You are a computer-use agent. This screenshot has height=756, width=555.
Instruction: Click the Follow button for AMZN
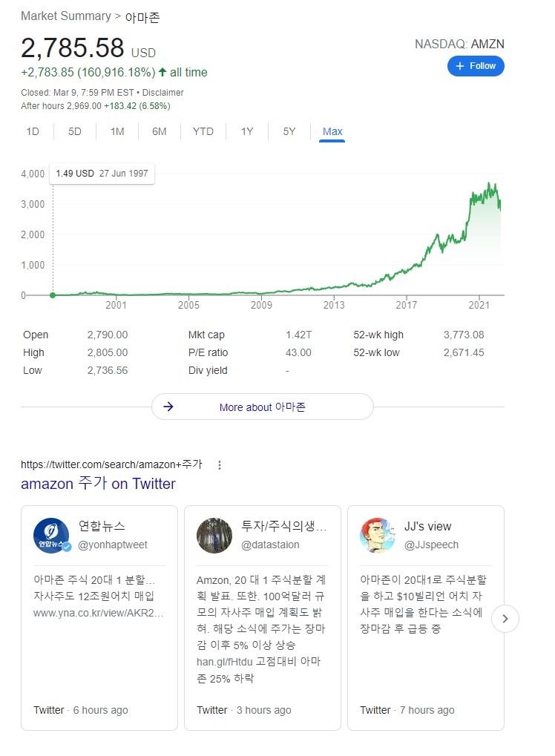click(476, 66)
